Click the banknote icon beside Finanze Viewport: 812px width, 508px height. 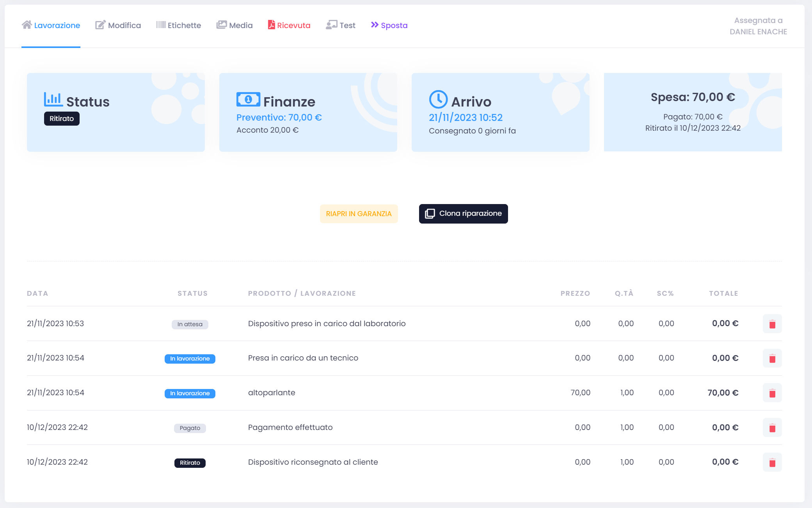[248, 99]
